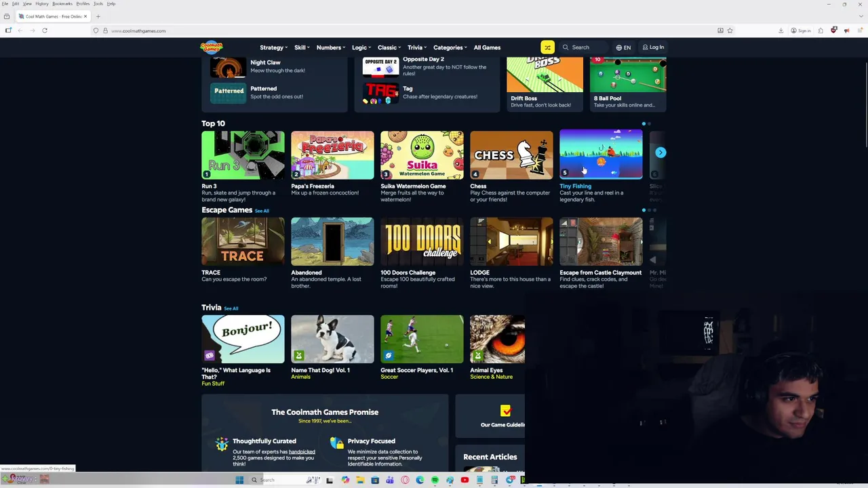Click the tracking protection shield icon
The height and width of the screenshot is (488, 868).
[96, 30]
